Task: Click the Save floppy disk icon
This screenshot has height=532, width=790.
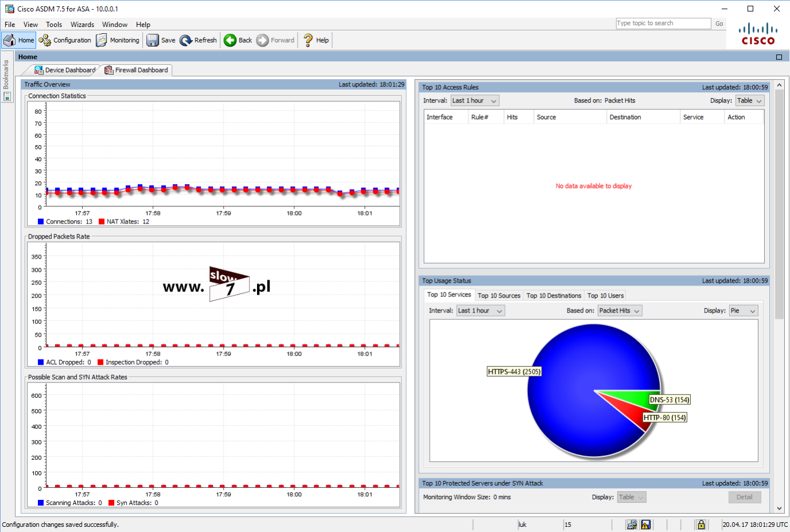Action: pos(153,40)
